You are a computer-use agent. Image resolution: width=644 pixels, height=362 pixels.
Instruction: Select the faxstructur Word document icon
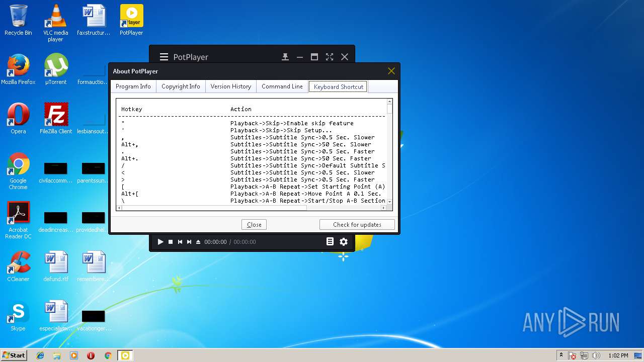pyautogui.click(x=94, y=20)
